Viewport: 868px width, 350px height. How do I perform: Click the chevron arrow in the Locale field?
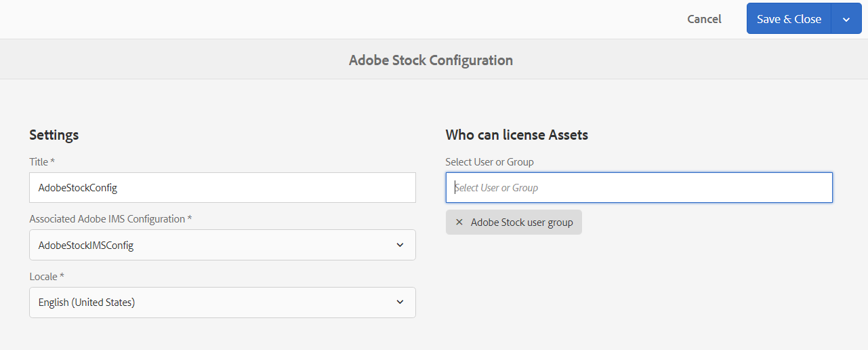[400, 303]
